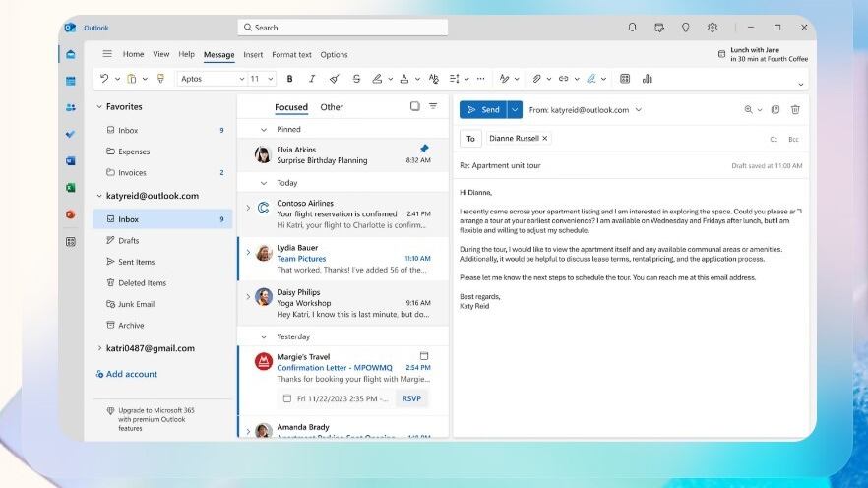868x488 pixels.
Task: Open the Calendar from the left sidebar
Action: [x=71, y=81]
